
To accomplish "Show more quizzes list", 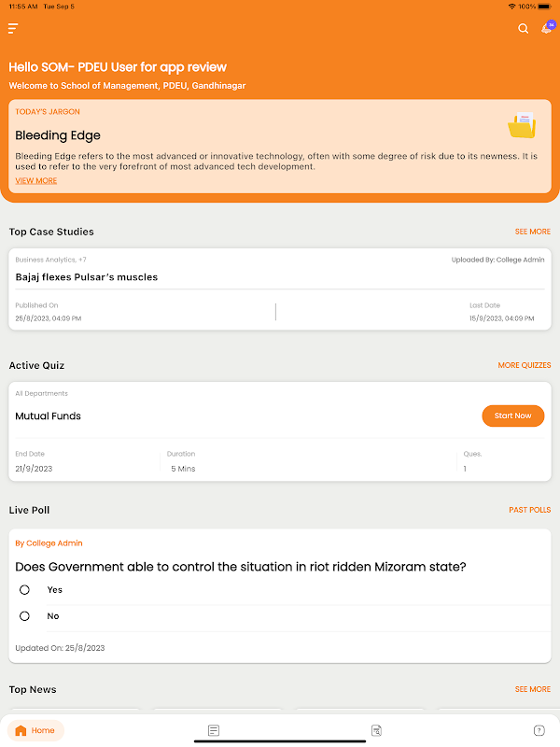I will coord(524,365).
